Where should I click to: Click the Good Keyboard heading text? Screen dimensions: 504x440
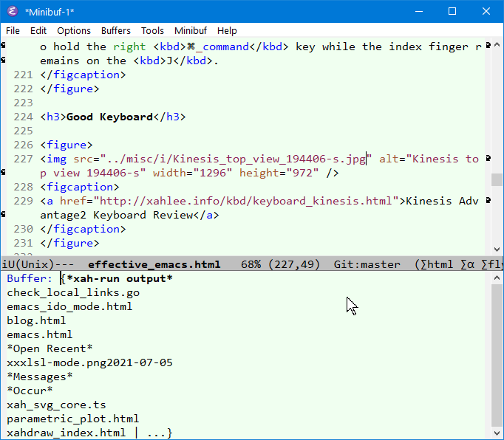coord(109,117)
